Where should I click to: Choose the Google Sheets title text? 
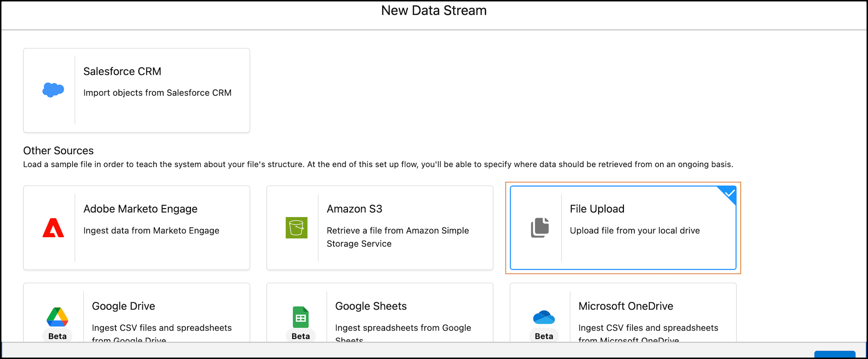(x=371, y=306)
